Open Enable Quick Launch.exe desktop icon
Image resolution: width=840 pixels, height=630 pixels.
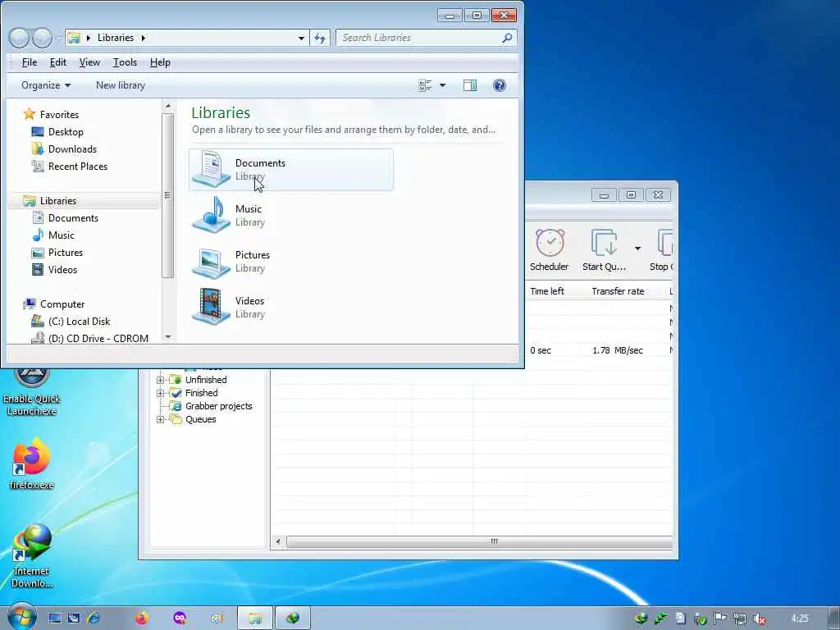click(x=32, y=393)
